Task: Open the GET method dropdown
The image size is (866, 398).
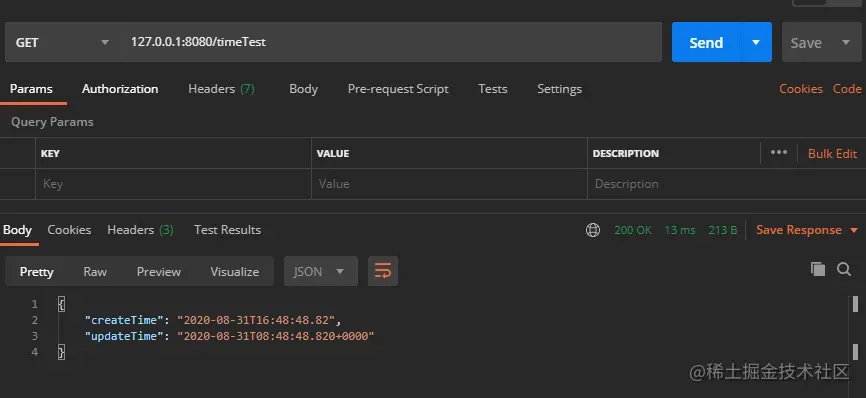Action: click(62, 43)
